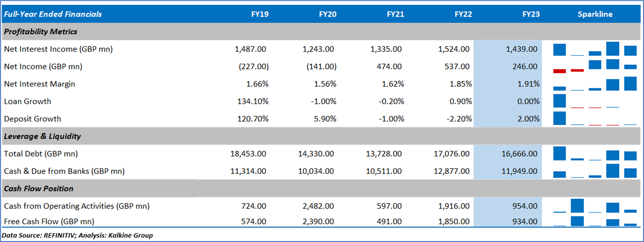This screenshot has width=644, height=242.
Task: Select the Total Debt sparkline chart
Action: click(595, 154)
